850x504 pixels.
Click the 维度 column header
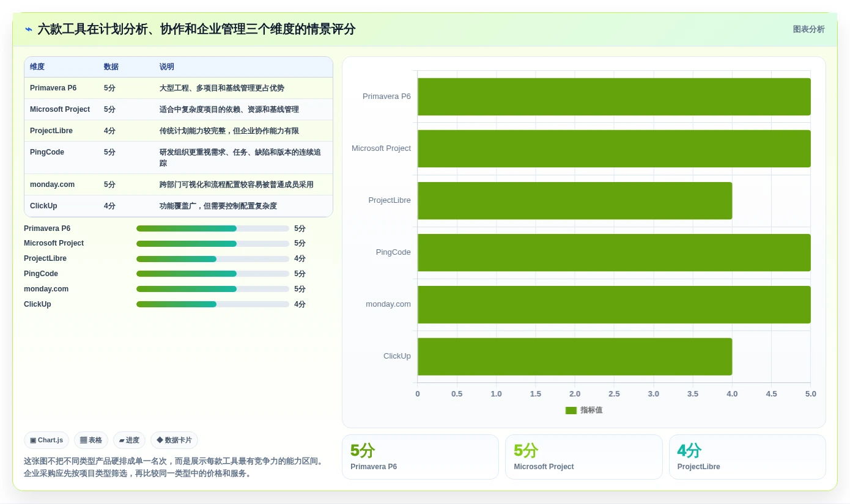37,67
